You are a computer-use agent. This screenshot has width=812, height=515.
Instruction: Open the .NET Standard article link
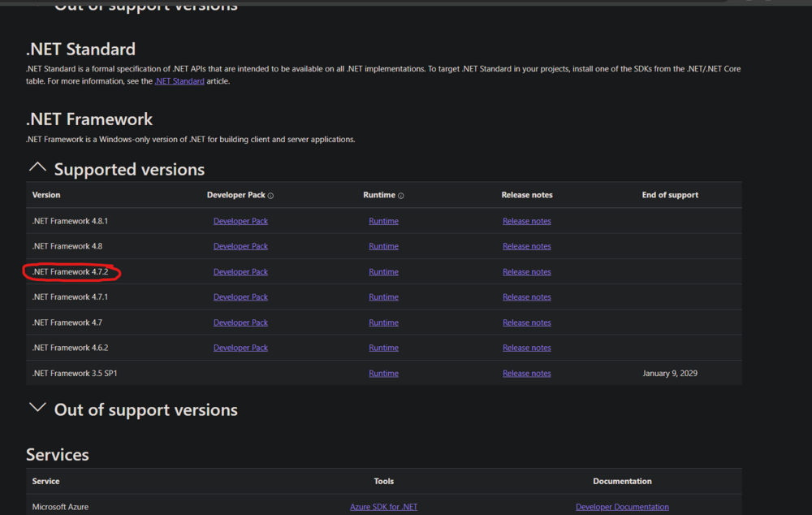[179, 81]
